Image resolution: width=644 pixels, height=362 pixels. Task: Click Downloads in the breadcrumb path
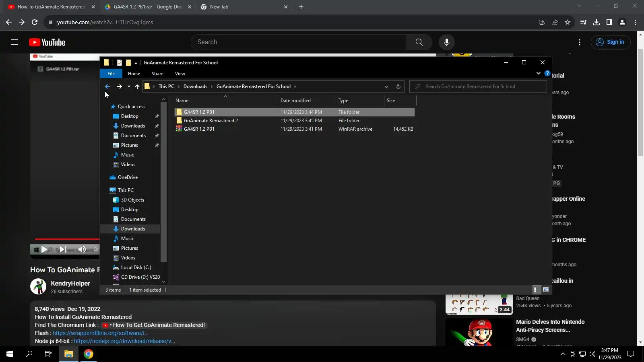click(195, 86)
